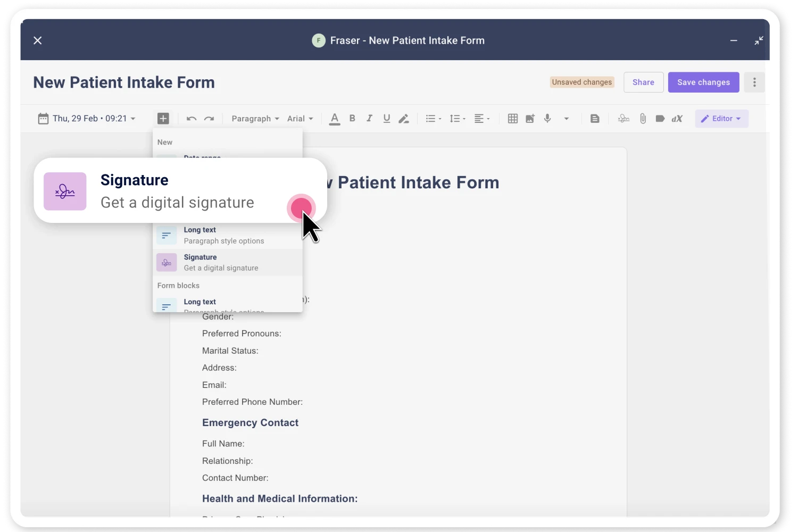
Task: Toggle underline formatting
Action: [387, 118]
